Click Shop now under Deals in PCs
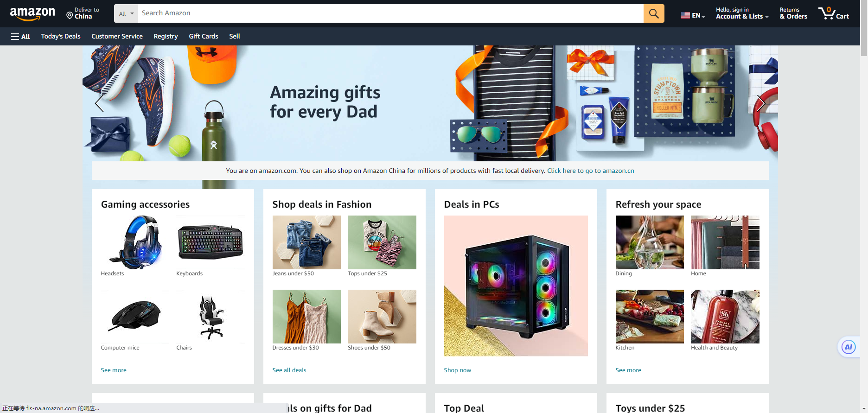 point(457,370)
